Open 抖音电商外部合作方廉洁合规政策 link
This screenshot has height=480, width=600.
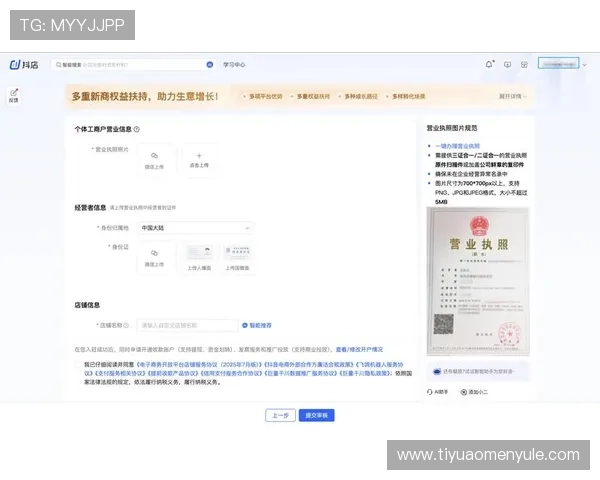[309, 364]
